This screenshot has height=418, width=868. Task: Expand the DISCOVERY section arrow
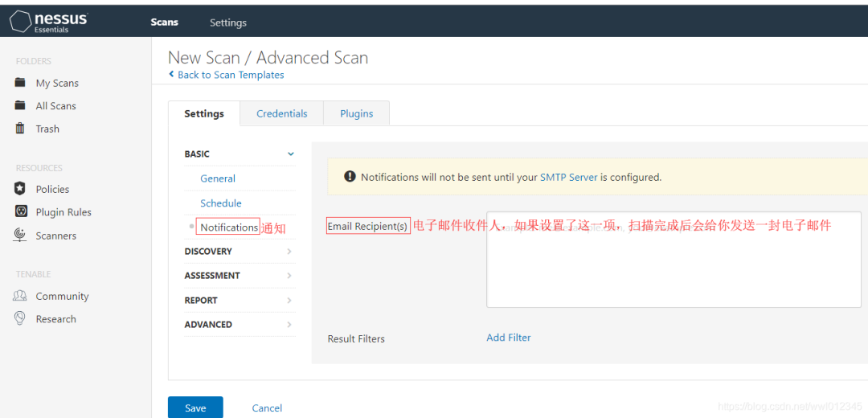point(289,252)
